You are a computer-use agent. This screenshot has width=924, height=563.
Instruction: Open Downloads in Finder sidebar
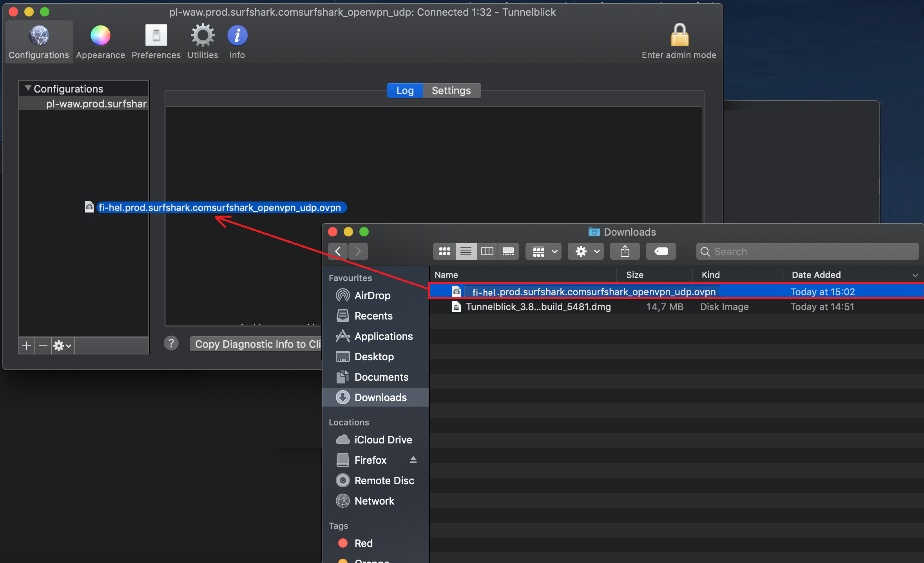pos(376,397)
